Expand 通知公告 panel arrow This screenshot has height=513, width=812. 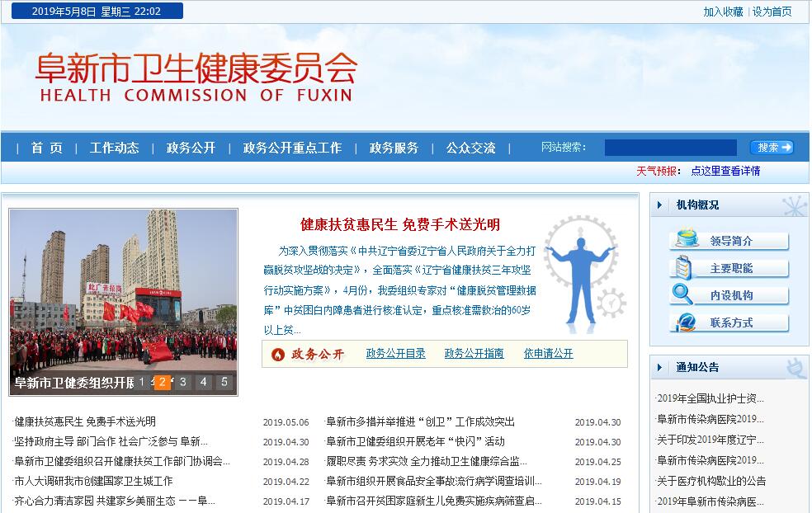[x=660, y=367]
